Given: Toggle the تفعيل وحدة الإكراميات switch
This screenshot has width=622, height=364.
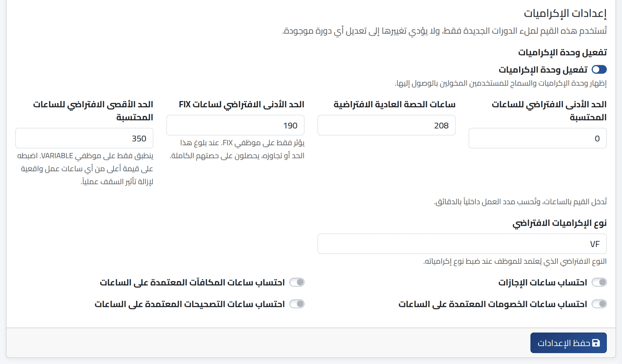Looking at the screenshot, I should [x=599, y=70].
